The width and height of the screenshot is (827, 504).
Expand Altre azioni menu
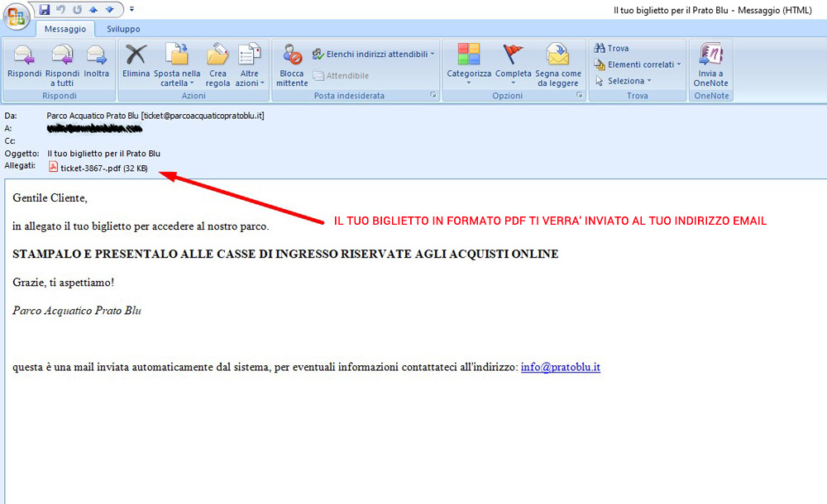(249, 64)
